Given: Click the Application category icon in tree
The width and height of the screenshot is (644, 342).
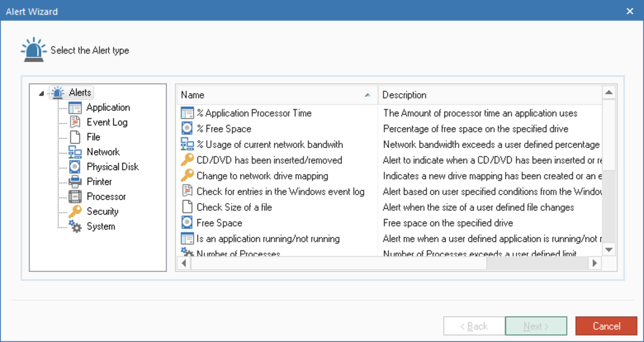Looking at the screenshot, I should tap(75, 108).
